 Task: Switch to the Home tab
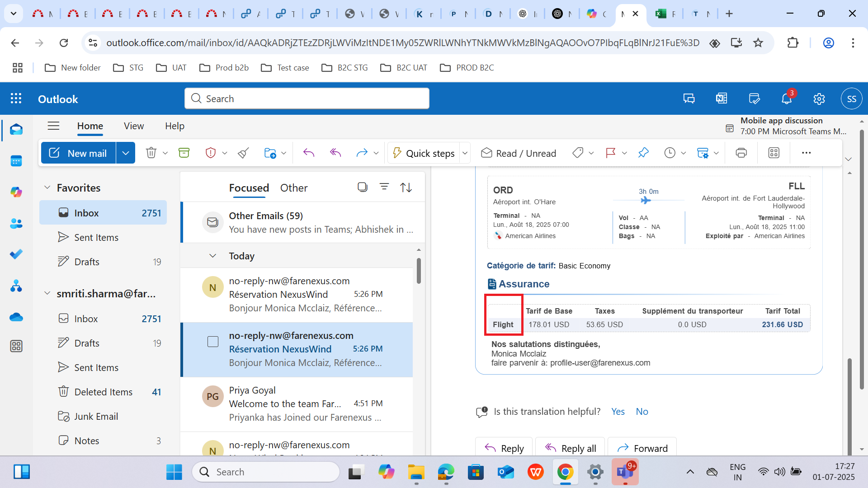point(90,126)
